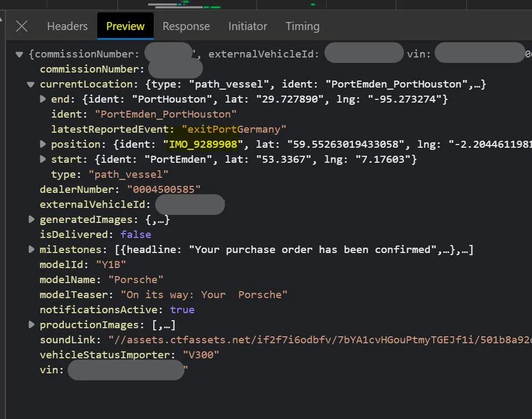Click the vin key at bottom
Viewport: 532px width, 419px height.
(x=52, y=370)
